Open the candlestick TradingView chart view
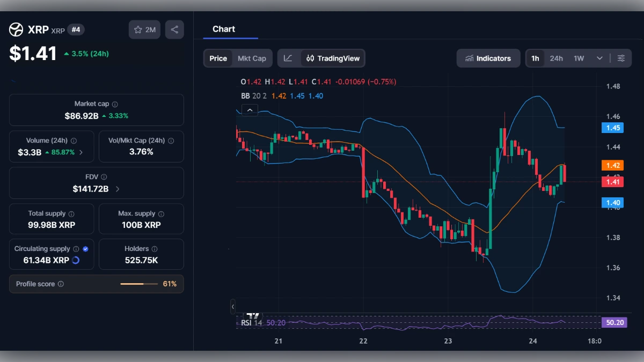 click(x=333, y=58)
